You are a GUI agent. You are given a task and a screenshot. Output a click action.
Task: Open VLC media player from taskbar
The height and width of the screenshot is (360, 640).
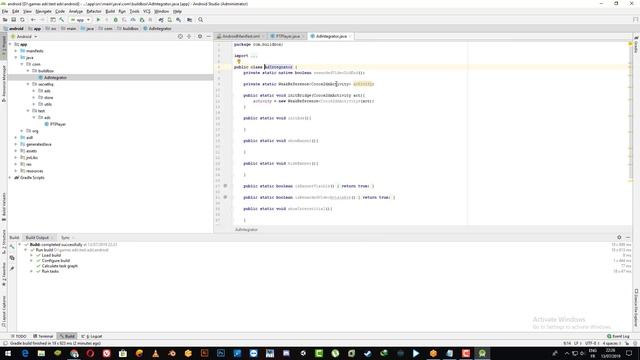[x=156, y=353]
